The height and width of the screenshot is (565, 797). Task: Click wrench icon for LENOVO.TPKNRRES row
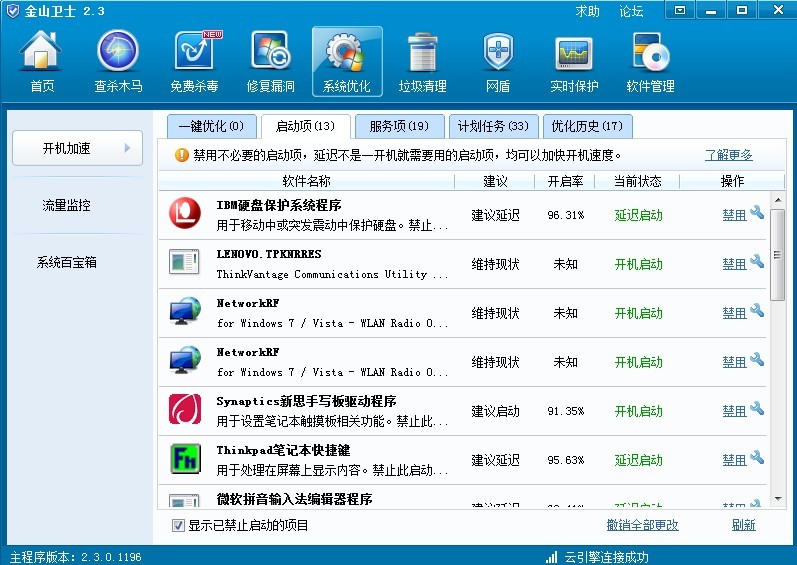pos(757,261)
